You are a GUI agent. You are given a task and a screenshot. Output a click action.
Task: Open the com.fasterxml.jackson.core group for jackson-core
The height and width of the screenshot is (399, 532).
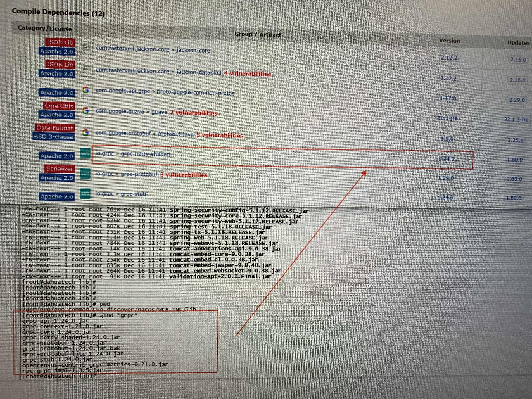[x=132, y=49]
